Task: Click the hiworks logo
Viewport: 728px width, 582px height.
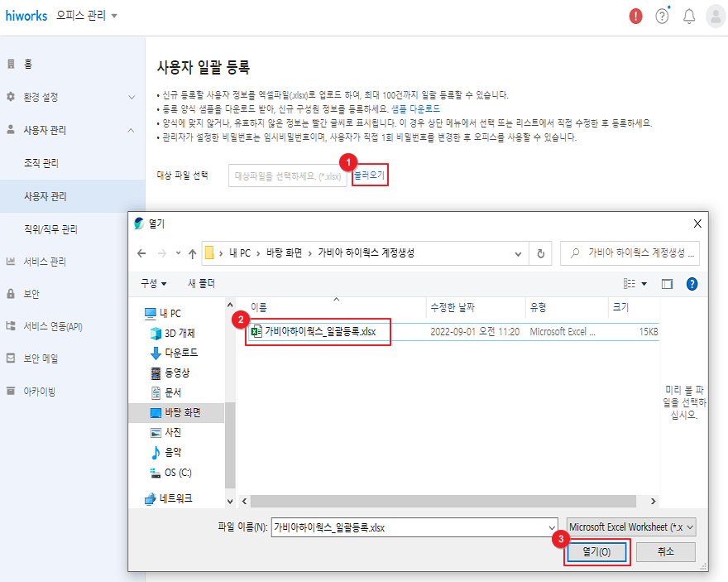Action: 26,16
